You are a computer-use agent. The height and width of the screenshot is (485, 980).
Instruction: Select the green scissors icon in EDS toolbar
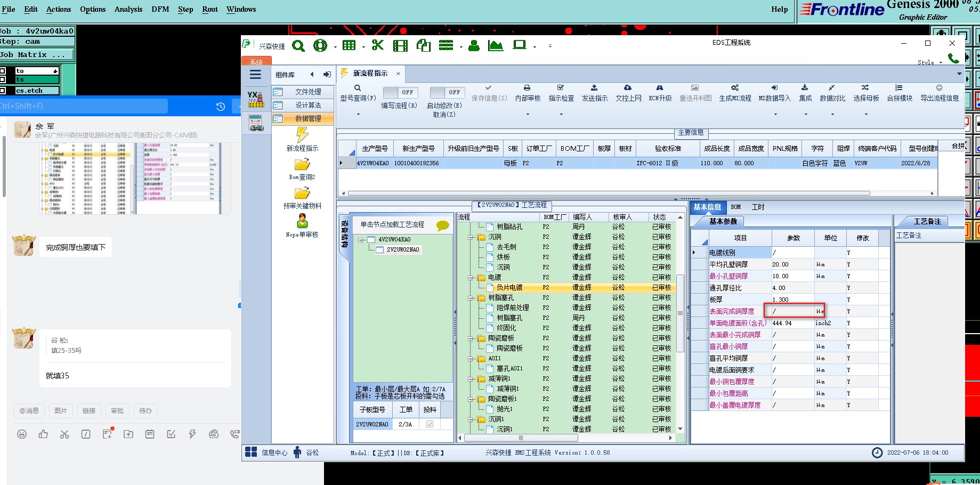point(378,45)
